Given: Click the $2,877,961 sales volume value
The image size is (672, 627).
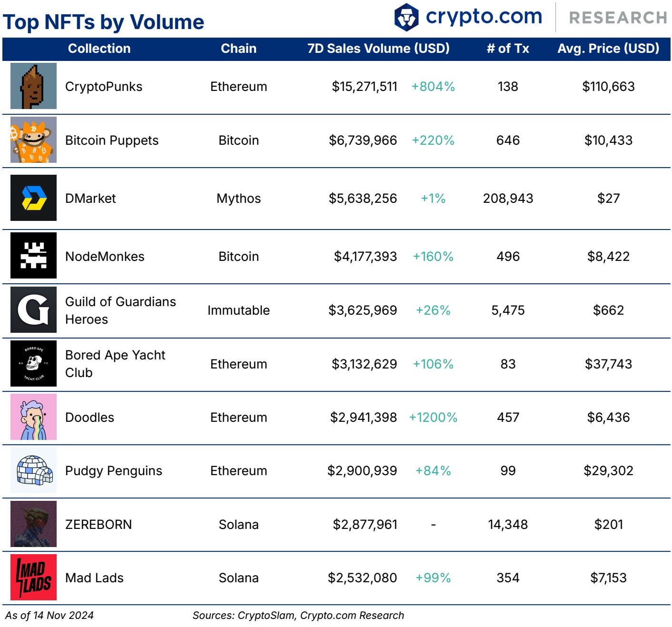Looking at the screenshot, I should pyautogui.click(x=365, y=525).
